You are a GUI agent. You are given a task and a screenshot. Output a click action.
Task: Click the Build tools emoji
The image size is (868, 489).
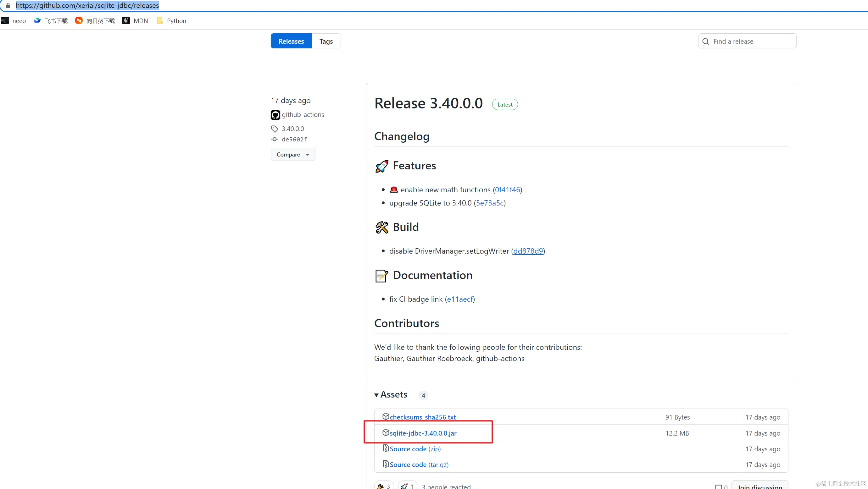(x=382, y=227)
